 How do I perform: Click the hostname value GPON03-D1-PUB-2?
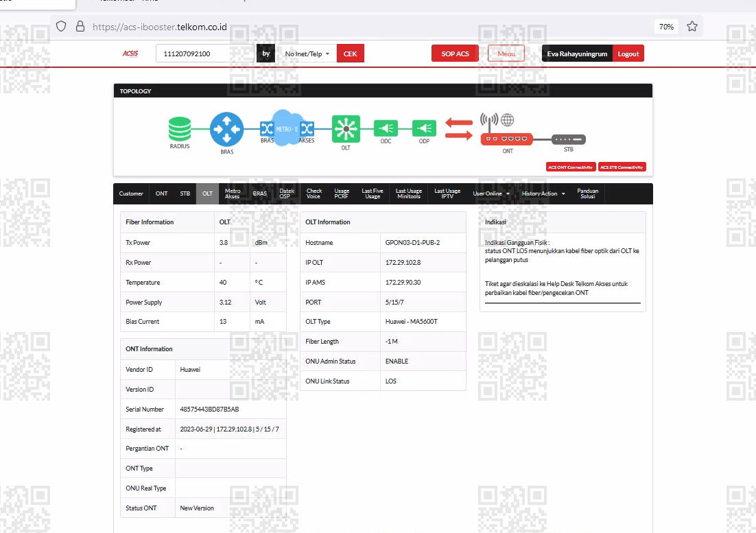(x=412, y=242)
